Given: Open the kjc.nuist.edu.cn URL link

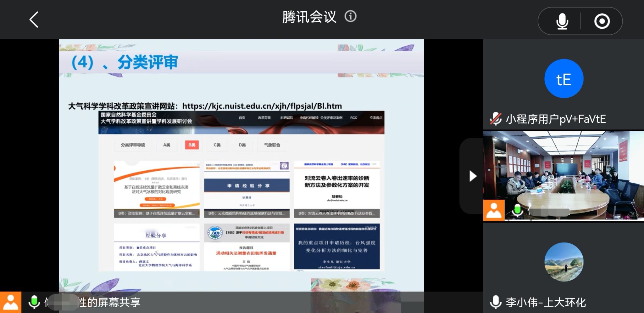Looking at the screenshot, I should (262, 106).
